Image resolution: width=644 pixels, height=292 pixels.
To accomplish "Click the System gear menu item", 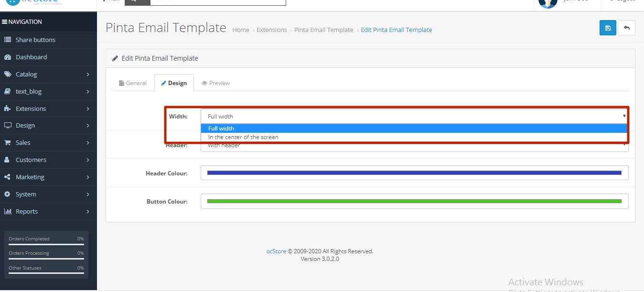I will (x=25, y=194).
